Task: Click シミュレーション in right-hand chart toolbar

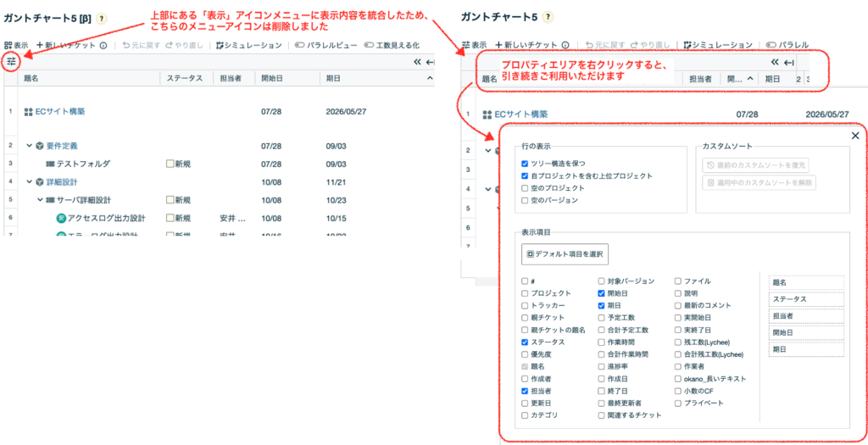Action: [718, 46]
